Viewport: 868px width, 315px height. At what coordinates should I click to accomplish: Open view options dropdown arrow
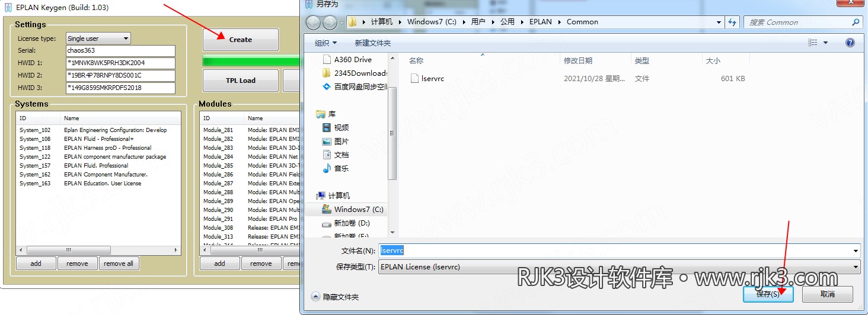coord(825,43)
